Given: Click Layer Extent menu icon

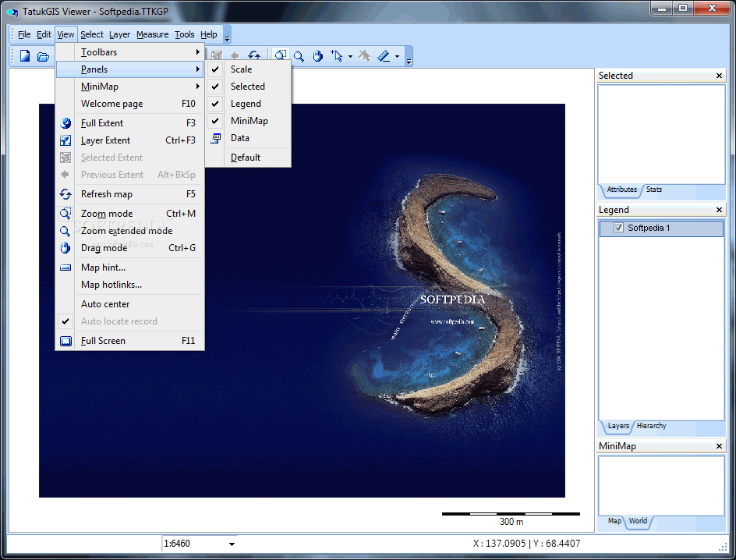Looking at the screenshot, I should coord(65,140).
